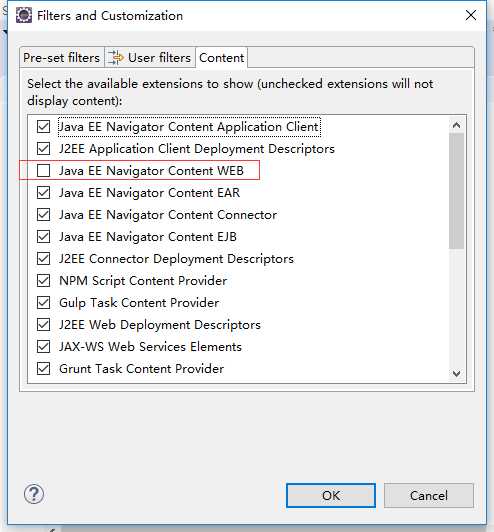Uncheck Java EE Navigator Content Application Client

tap(43, 127)
